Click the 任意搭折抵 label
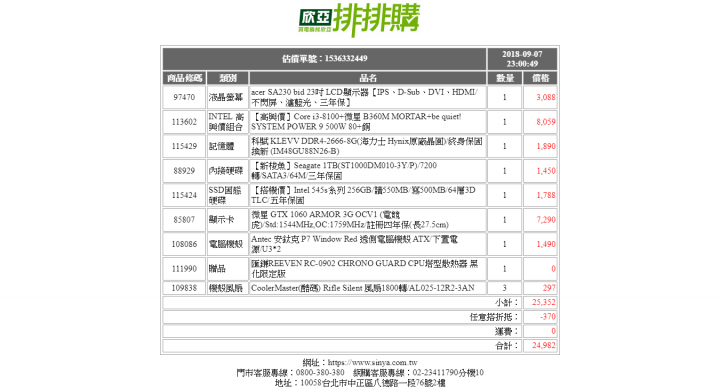The image size is (720, 388). [494, 317]
